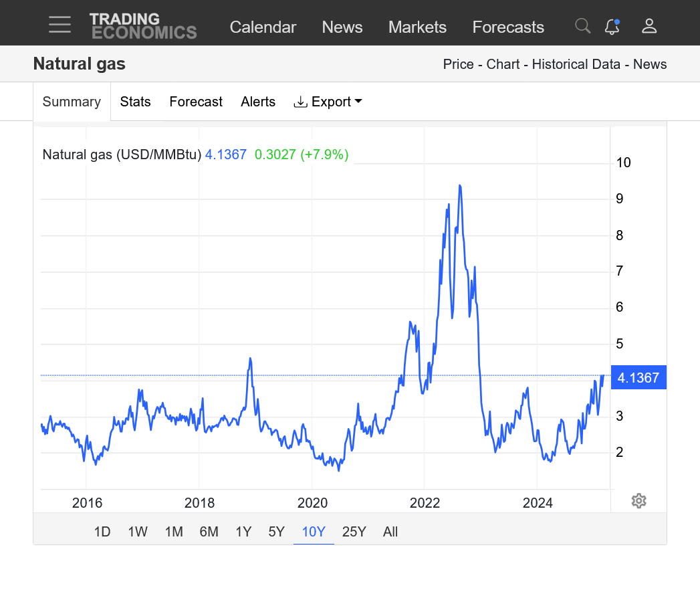The image size is (700, 596).
Task: Show All historical chart data
Action: (390, 532)
